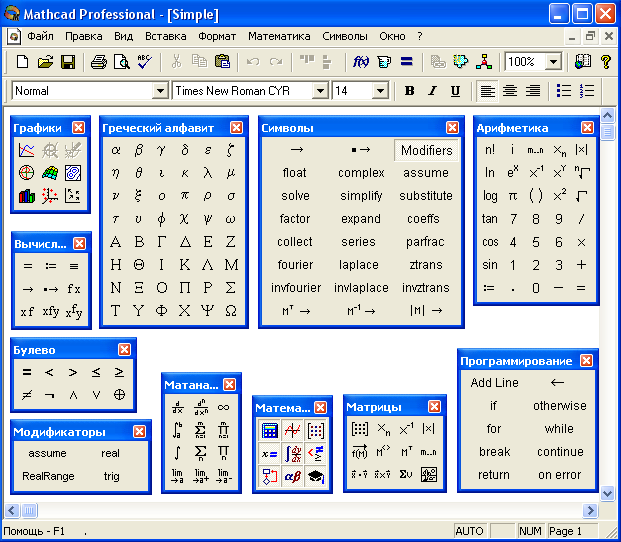621x542 pixels.
Task: Set left text alignment
Action: (487, 91)
